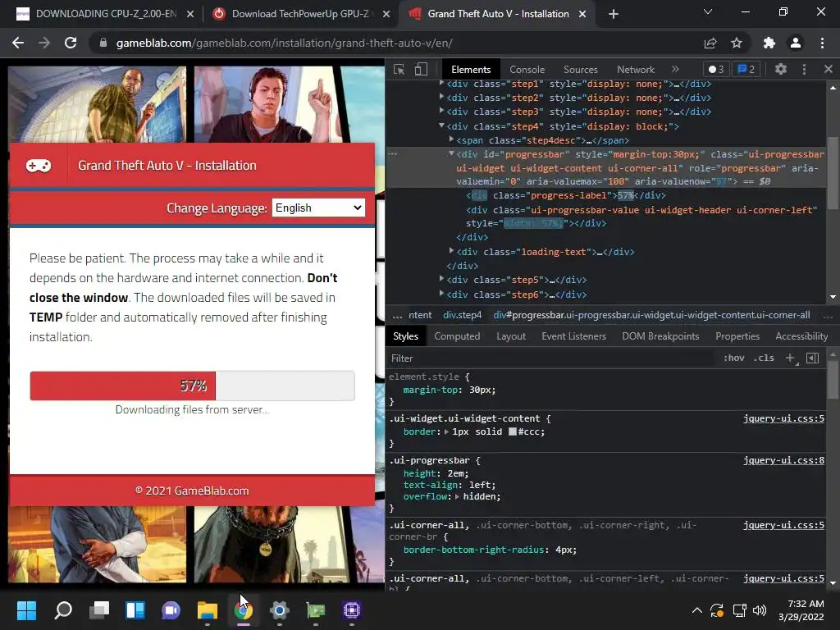Open the Change Language dropdown
Image resolution: width=840 pixels, height=630 pixels.
coord(318,208)
